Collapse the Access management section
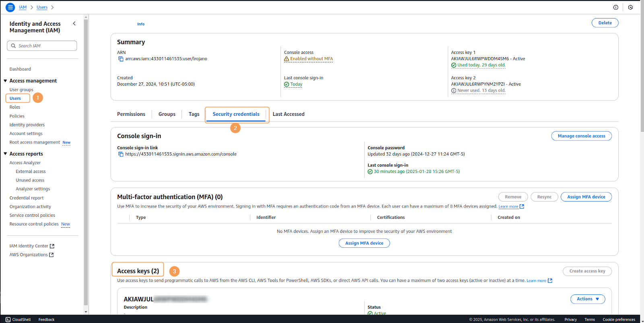 coord(6,81)
